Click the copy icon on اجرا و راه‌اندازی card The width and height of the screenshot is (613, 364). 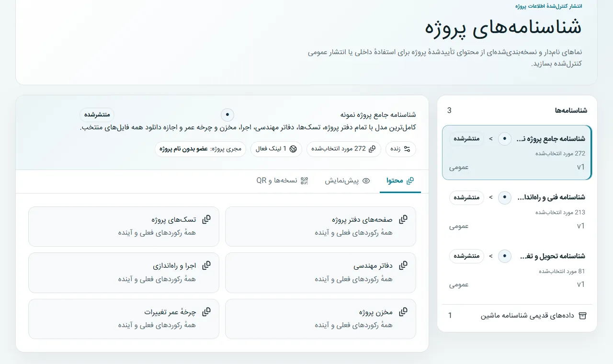click(x=206, y=265)
